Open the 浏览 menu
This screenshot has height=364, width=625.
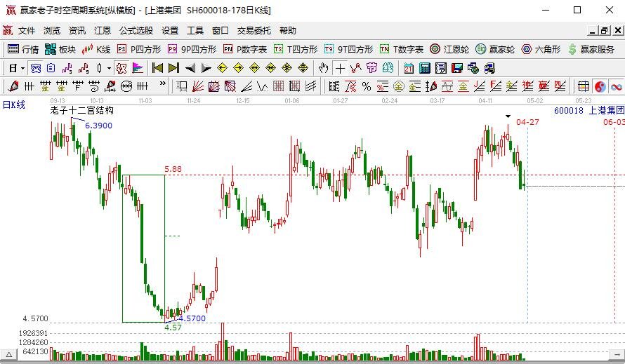[x=52, y=31]
